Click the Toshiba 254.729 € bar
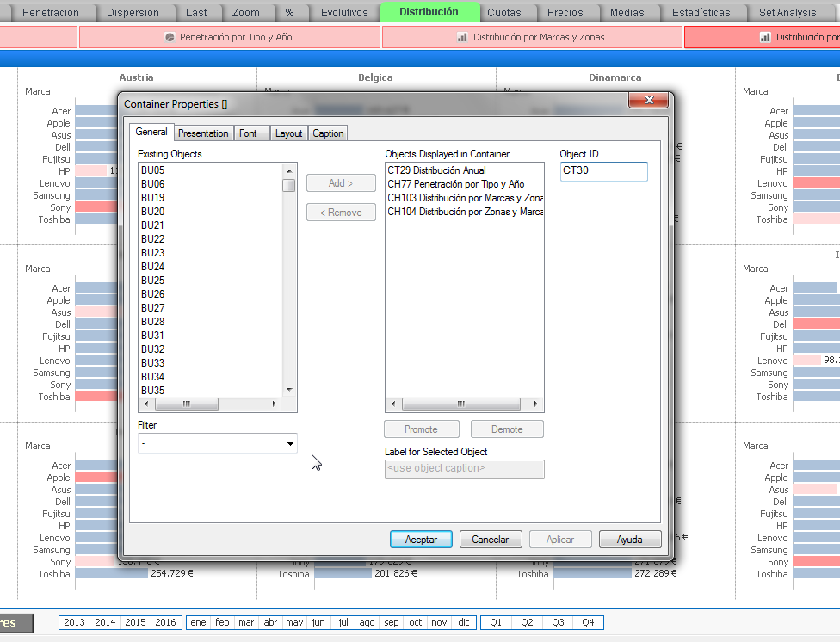 coord(111,573)
